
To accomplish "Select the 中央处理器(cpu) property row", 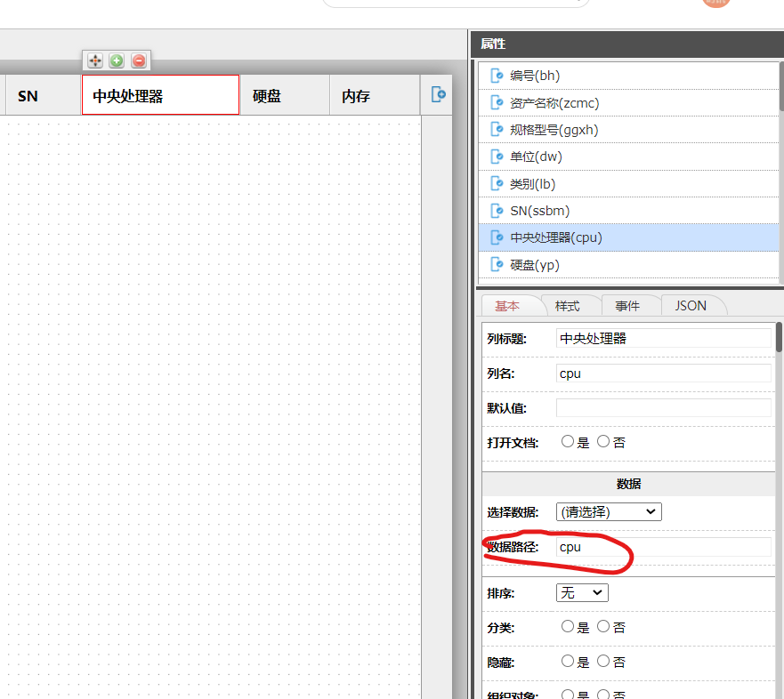I will [x=628, y=237].
